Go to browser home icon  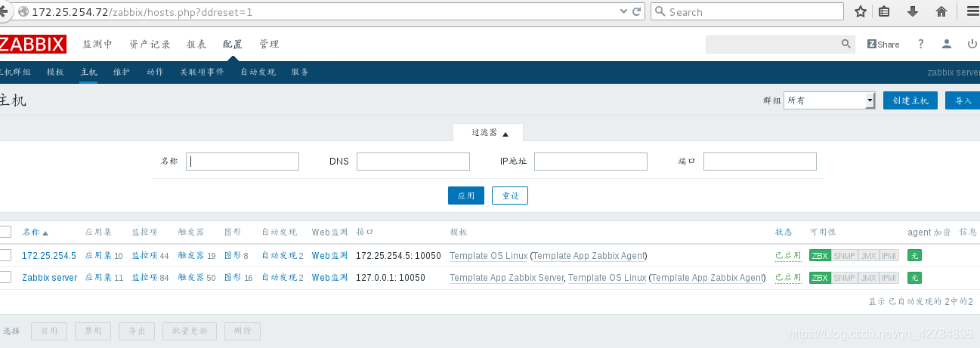click(x=941, y=11)
